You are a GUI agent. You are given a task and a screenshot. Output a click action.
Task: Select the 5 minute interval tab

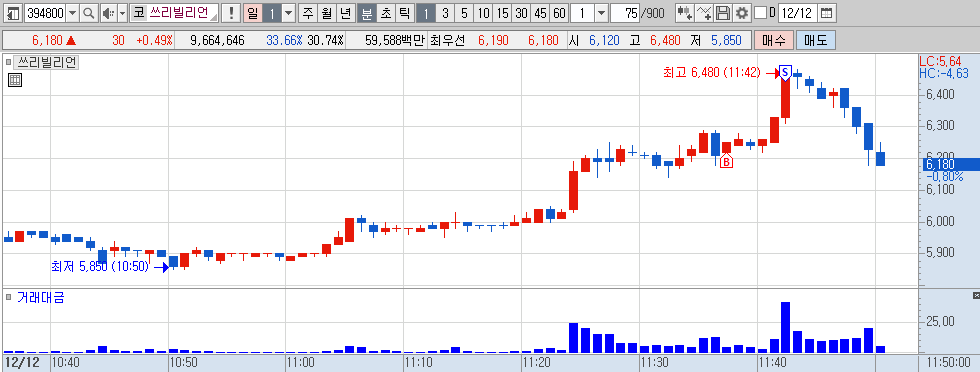point(464,13)
